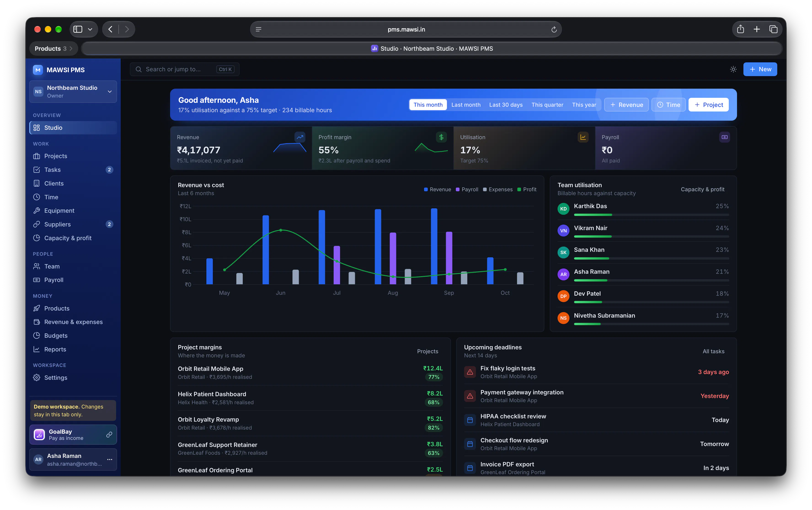The image size is (812, 510).
Task: Open the tab overview icon
Action: point(773,29)
